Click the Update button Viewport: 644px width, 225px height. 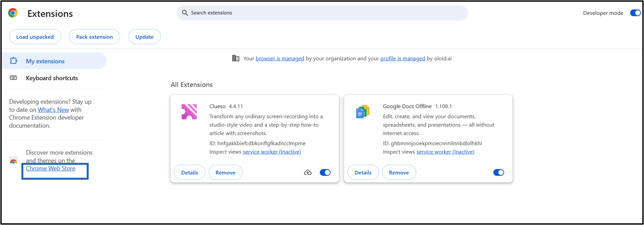144,37
